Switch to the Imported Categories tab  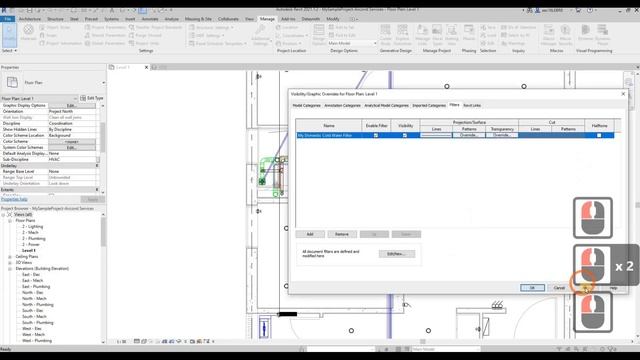point(429,105)
